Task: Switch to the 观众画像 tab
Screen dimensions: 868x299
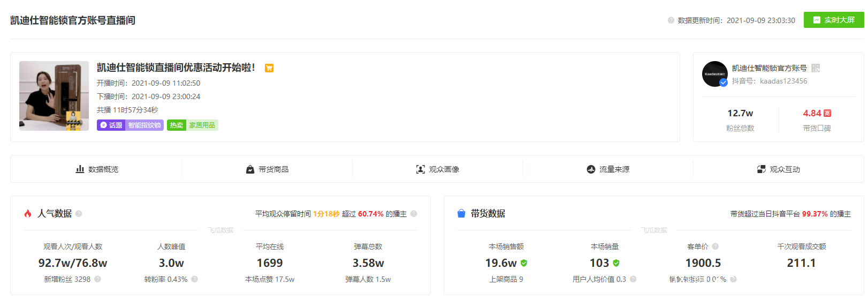Action: click(x=438, y=169)
